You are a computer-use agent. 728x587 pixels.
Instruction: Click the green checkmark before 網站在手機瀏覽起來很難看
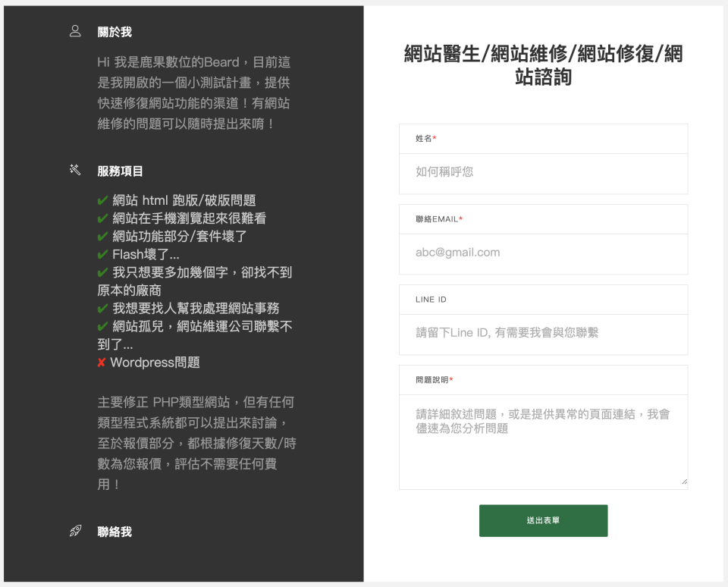pyautogui.click(x=102, y=218)
